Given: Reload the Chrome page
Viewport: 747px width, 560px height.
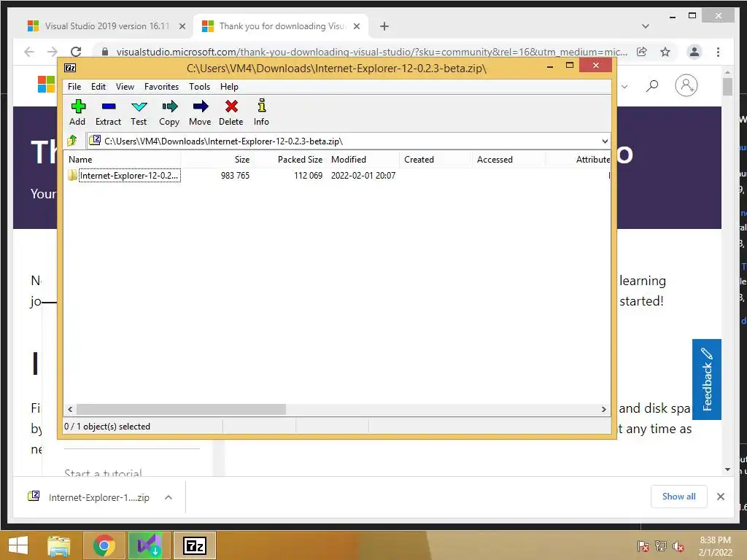Looking at the screenshot, I should (76, 52).
